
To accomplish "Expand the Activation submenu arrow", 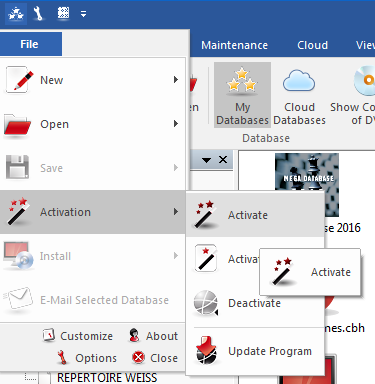I will 176,212.
